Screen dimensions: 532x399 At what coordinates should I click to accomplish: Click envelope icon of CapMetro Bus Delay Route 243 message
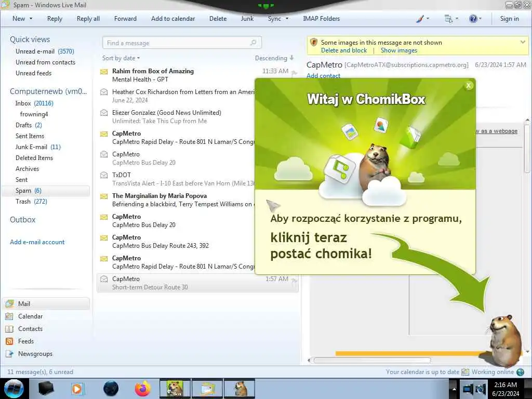coord(104,238)
